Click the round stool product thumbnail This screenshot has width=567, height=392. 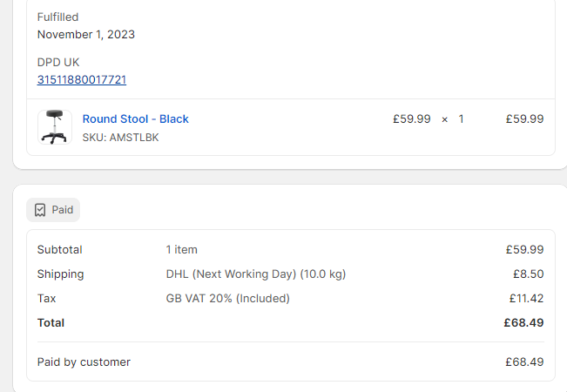click(53, 127)
